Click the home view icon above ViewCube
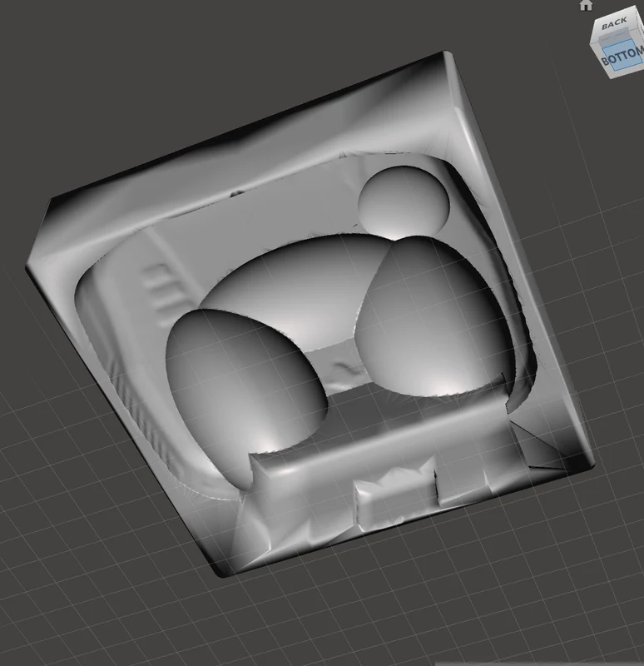This screenshot has height=666, width=644. click(x=586, y=5)
